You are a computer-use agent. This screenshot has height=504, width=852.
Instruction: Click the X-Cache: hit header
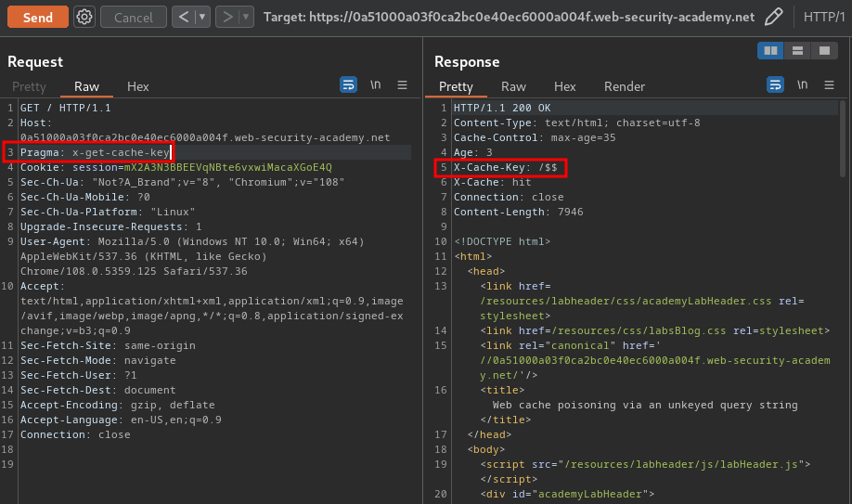(492, 182)
